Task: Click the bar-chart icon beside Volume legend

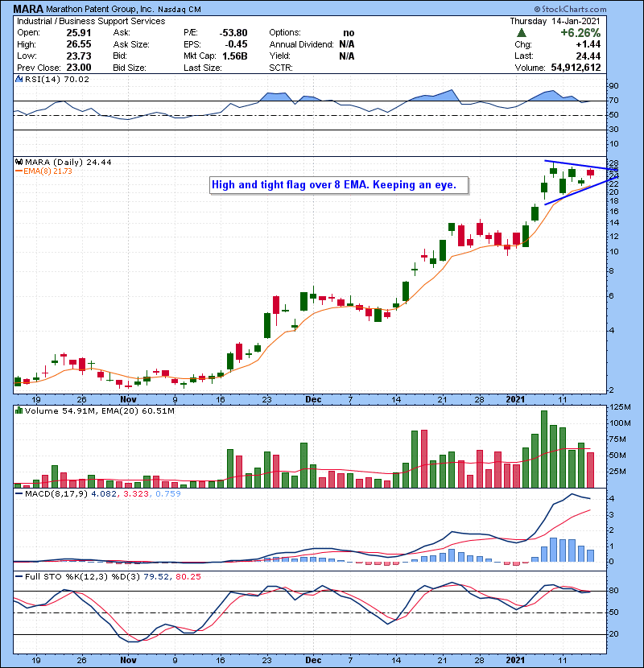Action: click(x=19, y=410)
